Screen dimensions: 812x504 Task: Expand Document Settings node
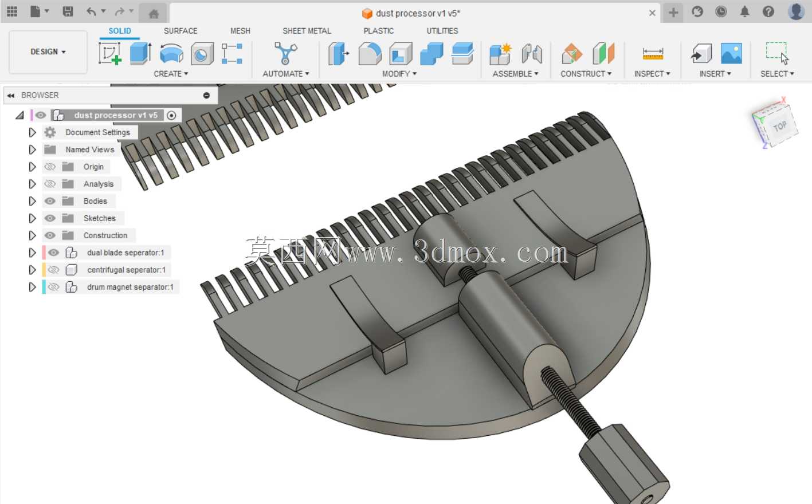32,132
